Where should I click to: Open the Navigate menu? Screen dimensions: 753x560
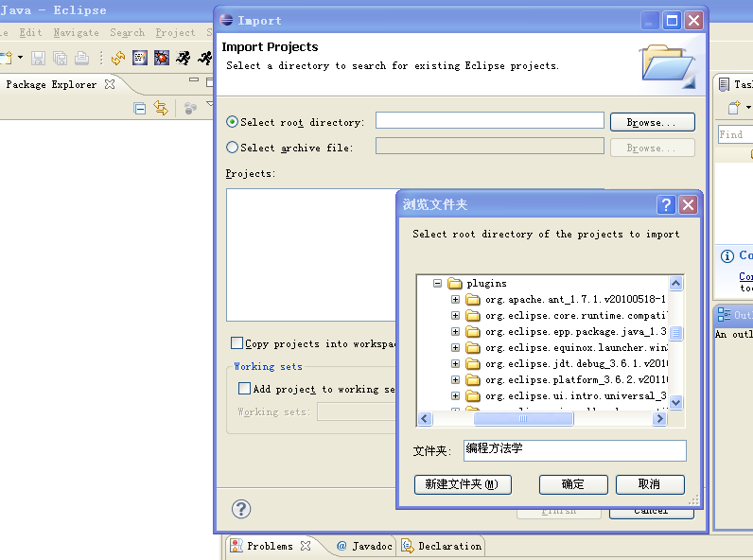coord(76,32)
